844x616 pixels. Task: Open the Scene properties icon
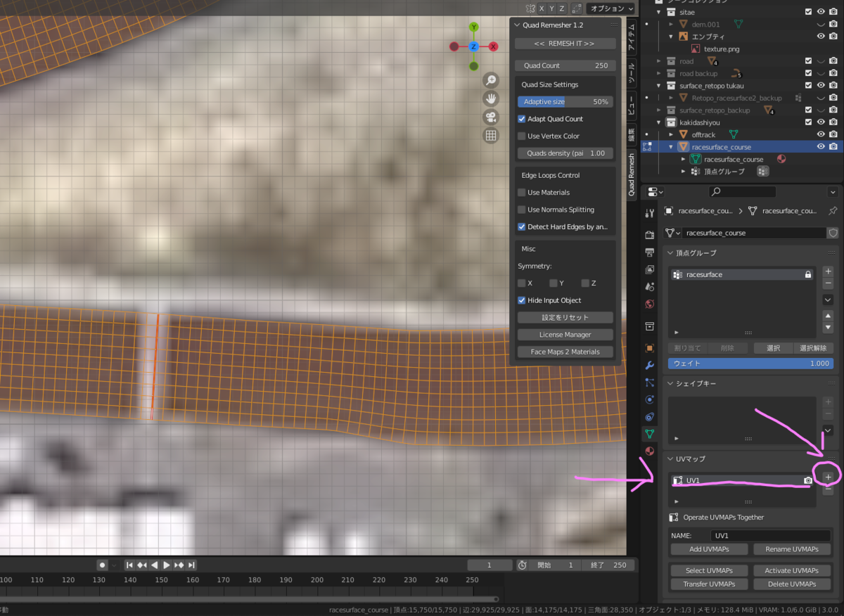point(649,287)
